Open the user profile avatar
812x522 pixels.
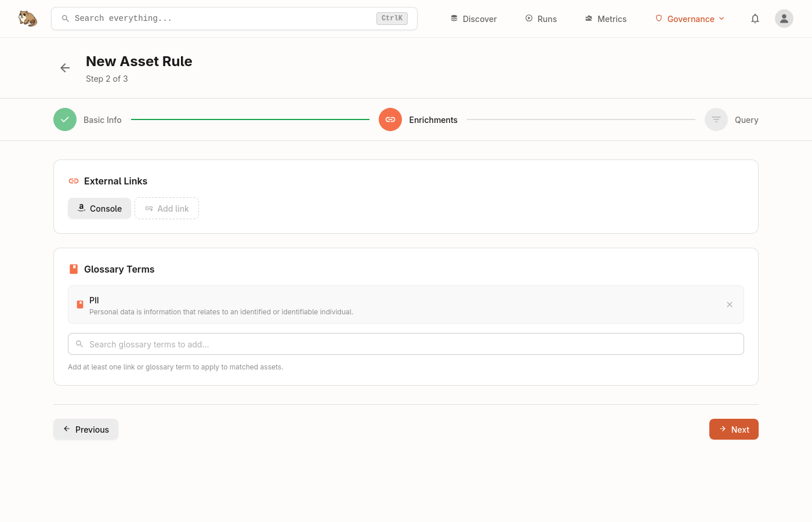tap(784, 19)
